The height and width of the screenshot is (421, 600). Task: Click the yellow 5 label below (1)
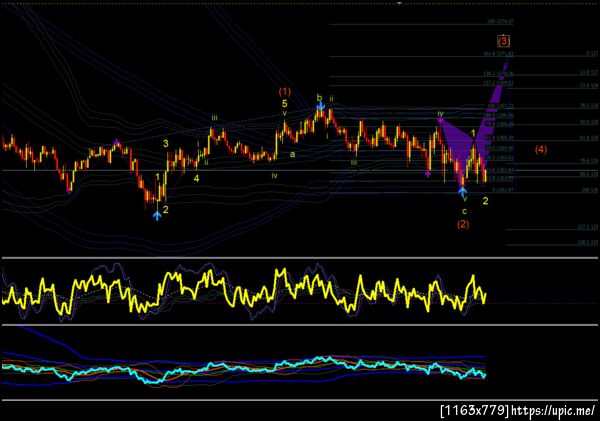pyautogui.click(x=284, y=103)
